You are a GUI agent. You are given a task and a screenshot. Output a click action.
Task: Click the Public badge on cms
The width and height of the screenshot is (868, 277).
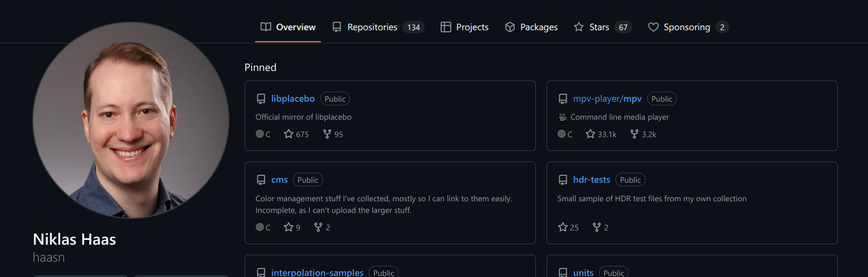pyautogui.click(x=308, y=180)
